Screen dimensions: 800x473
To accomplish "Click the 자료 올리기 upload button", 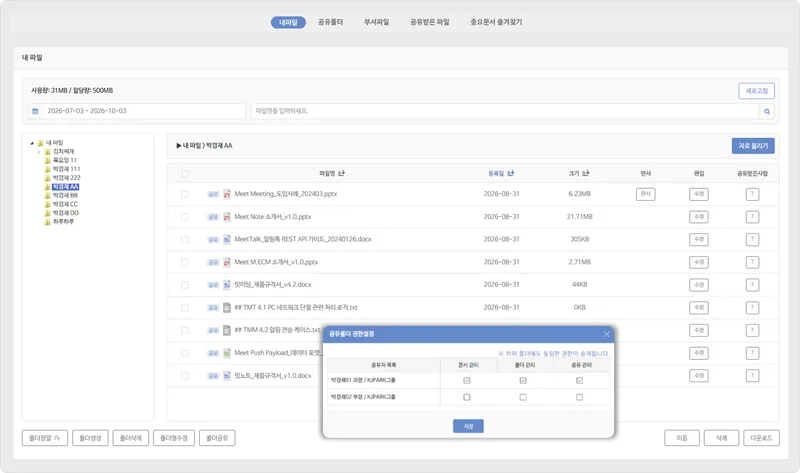I will click(x=753, y=146).
